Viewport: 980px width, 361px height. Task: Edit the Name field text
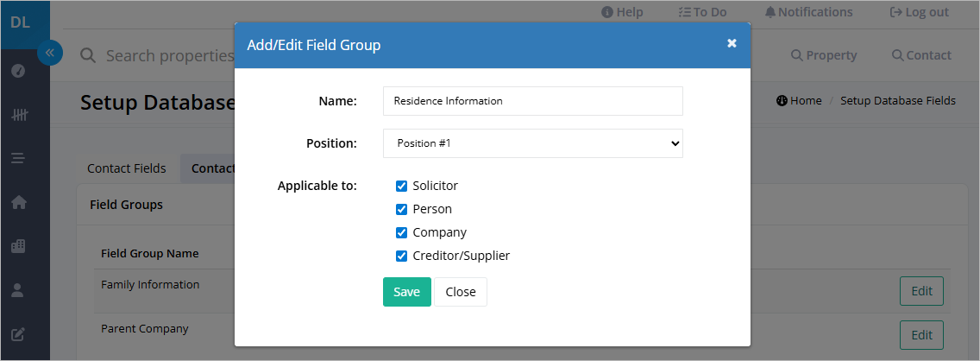tap(532, 101)
